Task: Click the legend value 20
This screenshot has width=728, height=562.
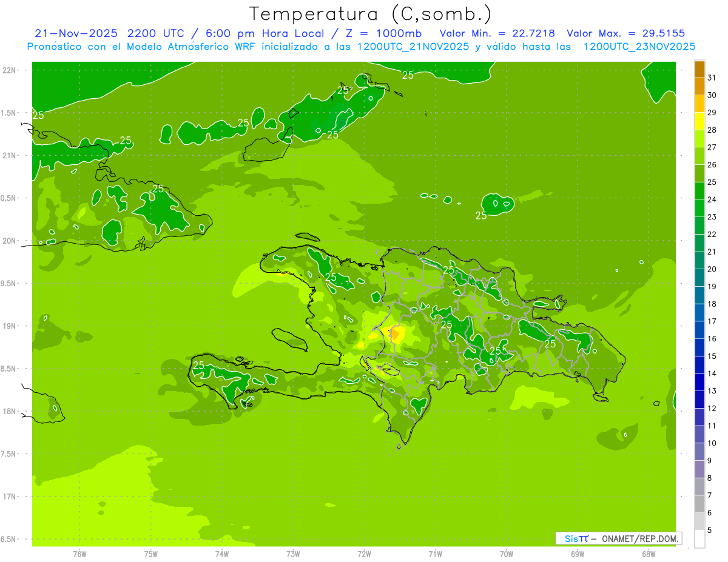Action: [712, 269]
